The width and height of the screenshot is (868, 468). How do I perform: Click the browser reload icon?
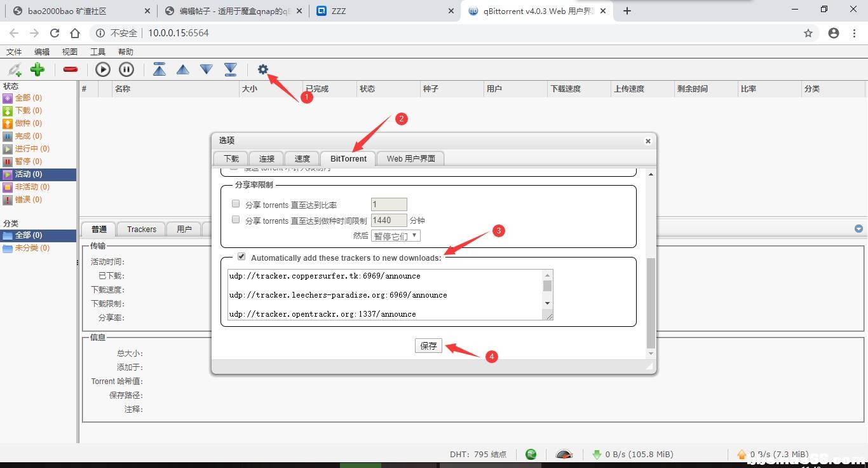[55, 33]
